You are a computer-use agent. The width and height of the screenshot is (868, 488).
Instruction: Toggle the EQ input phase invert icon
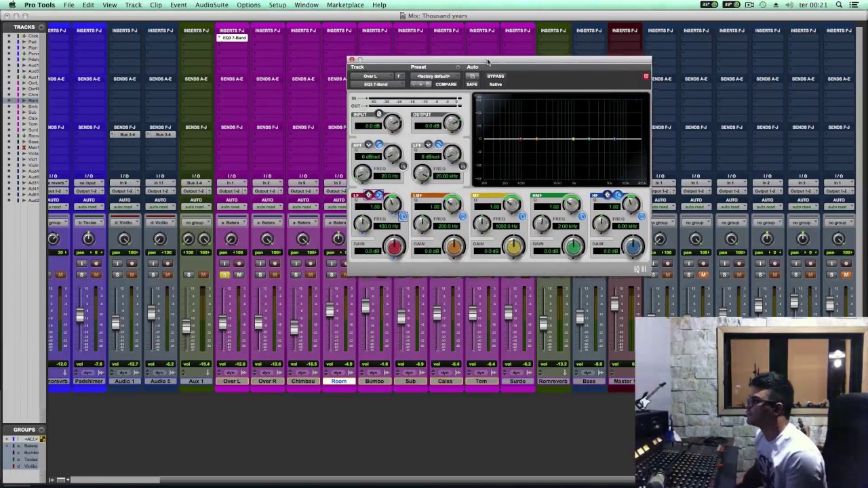[379, 114]
